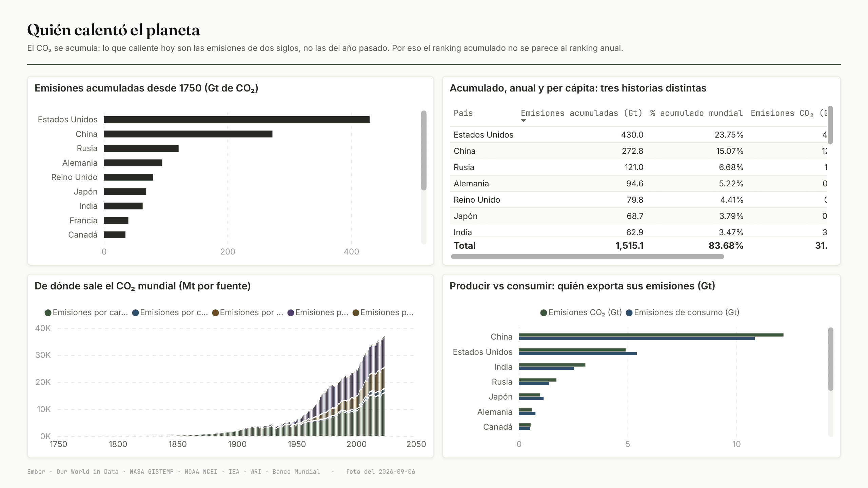Click 'NASA GISTEMP' in the footer sources
Viewport: 868px width, 488px height.
click(152, 472)
